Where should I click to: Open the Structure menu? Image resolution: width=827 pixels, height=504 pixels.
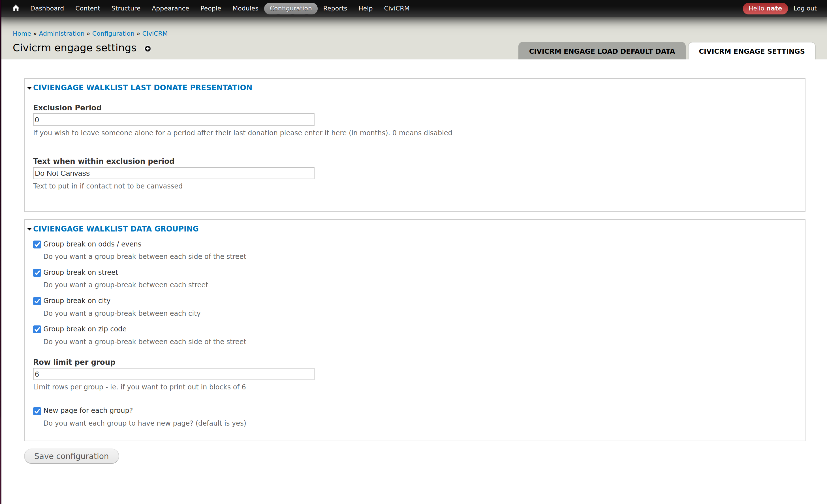[x=126, y=8]
